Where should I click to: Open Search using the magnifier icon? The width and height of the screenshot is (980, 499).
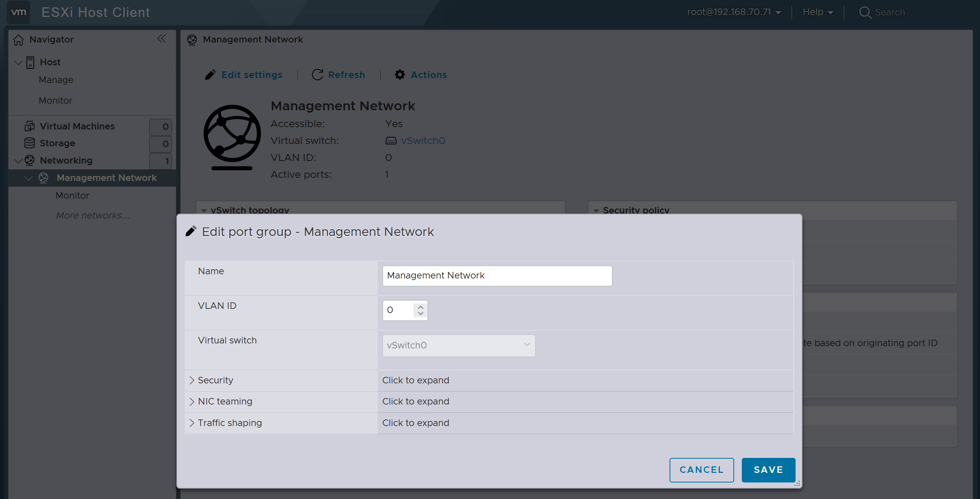tap(864, 12)
